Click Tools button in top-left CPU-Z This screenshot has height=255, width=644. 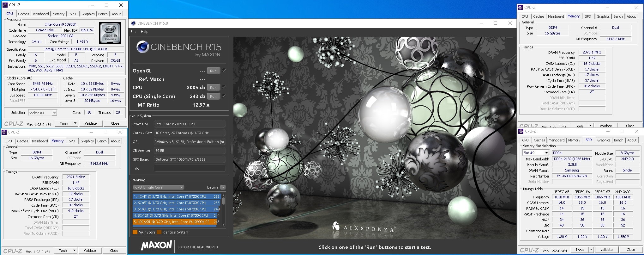[64, 123]
